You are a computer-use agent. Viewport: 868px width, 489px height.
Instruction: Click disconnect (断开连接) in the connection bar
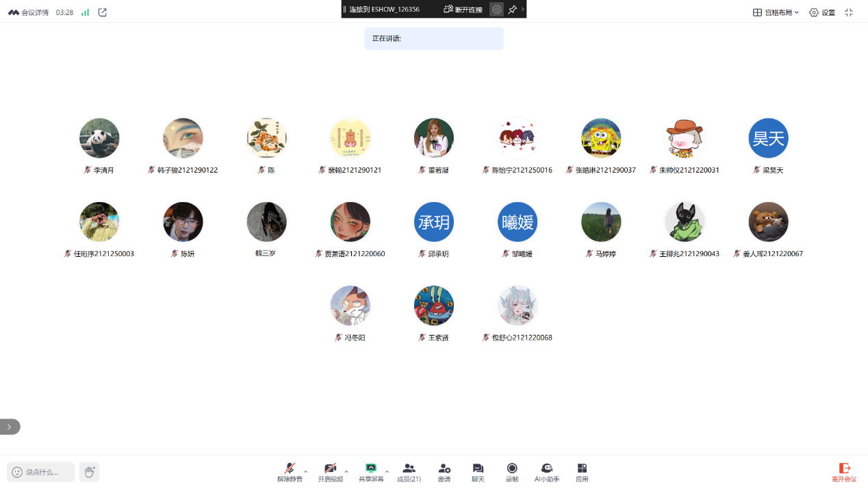click(463, 10)
